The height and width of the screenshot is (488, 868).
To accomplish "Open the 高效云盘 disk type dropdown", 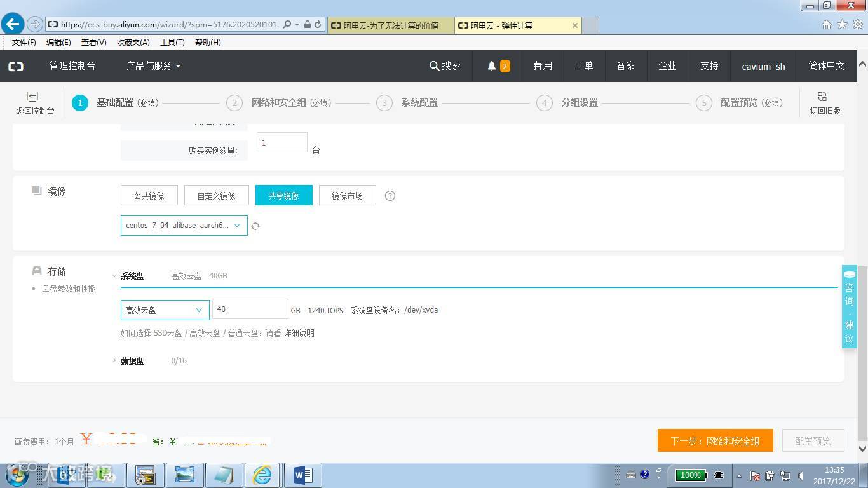I will coord(165,310).
